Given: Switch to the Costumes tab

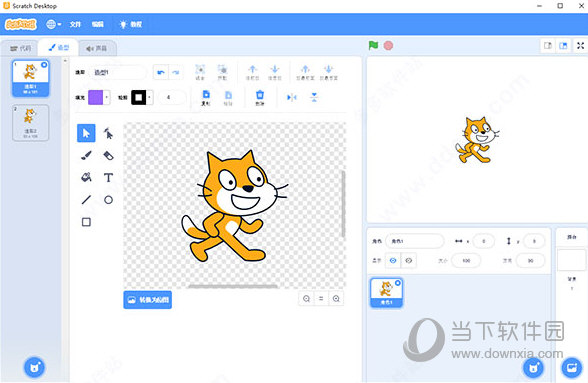Looking at the screenshot, I should [x=58, y=48].
